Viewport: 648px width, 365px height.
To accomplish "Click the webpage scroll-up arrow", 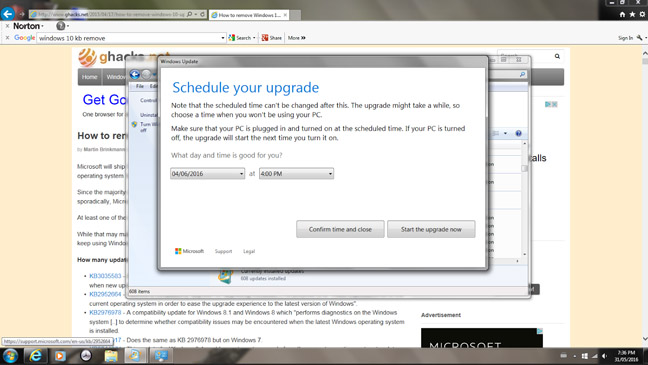I will coord(645,54).
